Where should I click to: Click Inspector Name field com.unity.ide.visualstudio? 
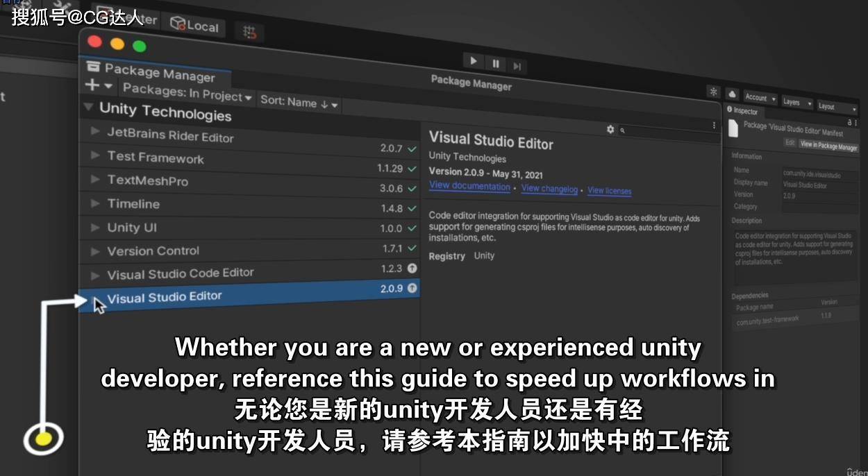tap(819, 173)
